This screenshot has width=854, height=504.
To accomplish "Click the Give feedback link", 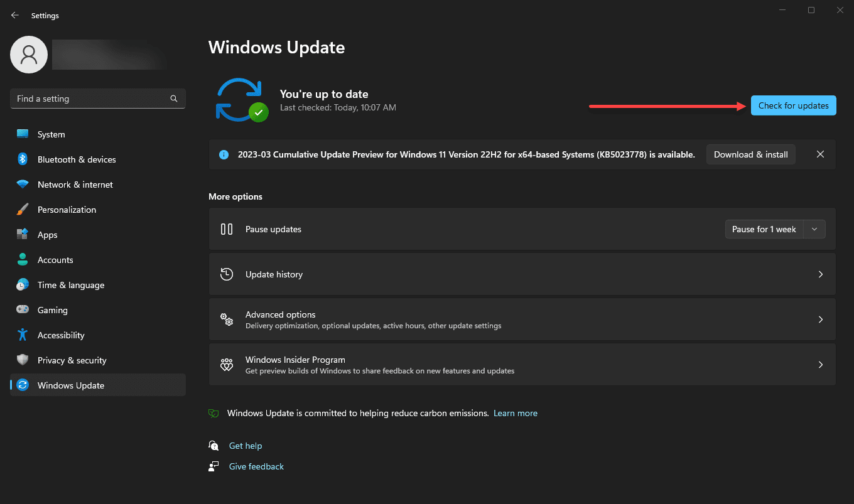I will pyautogui.click(x=256, y=466).
